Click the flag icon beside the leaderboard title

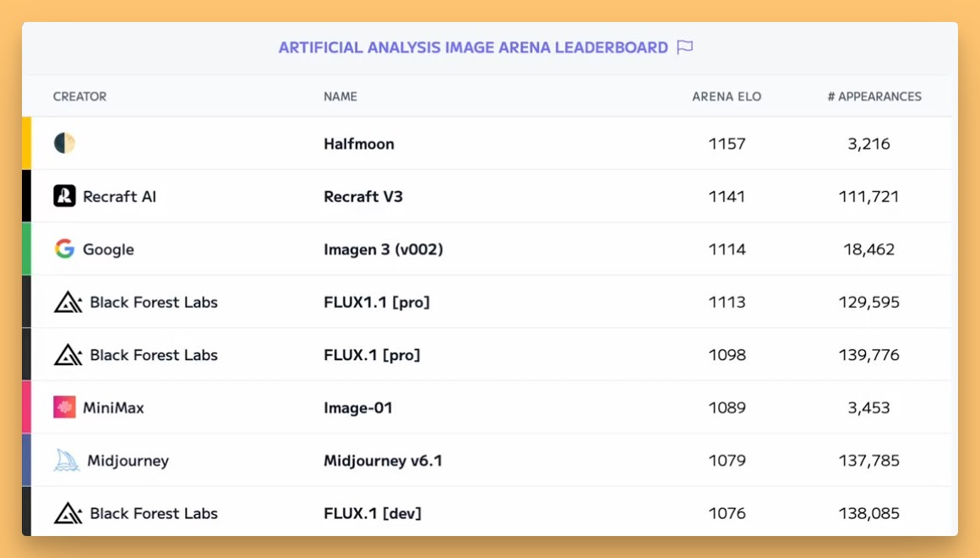685,47
